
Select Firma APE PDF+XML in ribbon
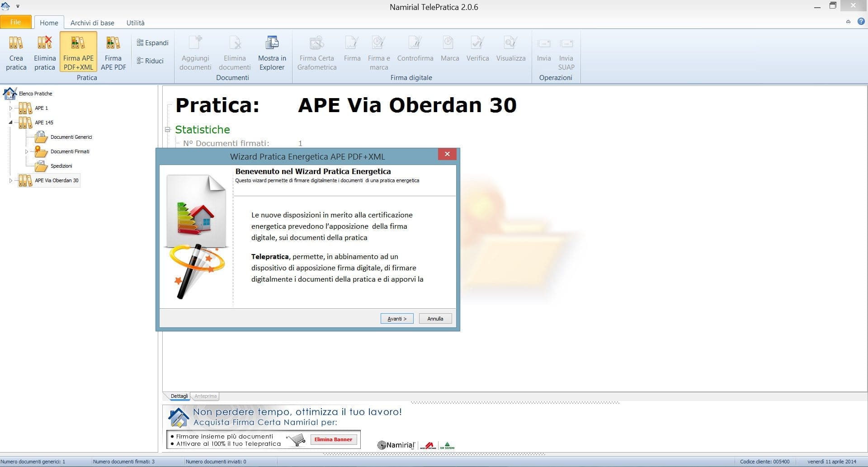[x=78, y=53]
